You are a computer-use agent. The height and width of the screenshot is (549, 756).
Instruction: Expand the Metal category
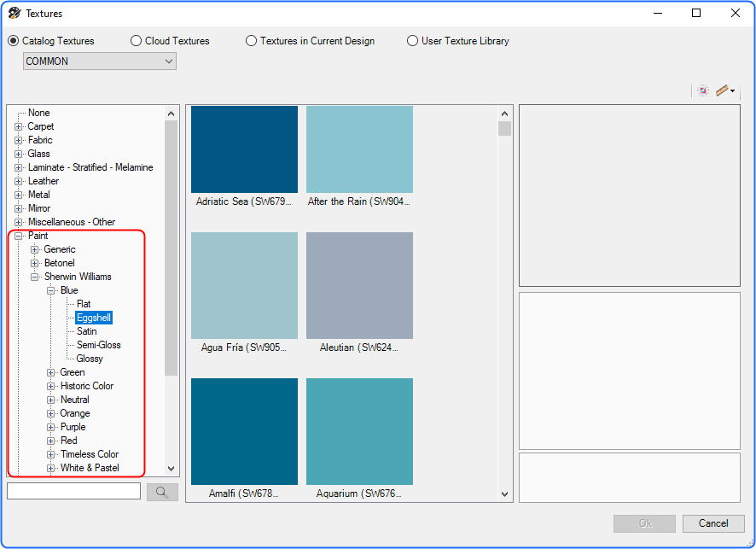click(18, 195)
